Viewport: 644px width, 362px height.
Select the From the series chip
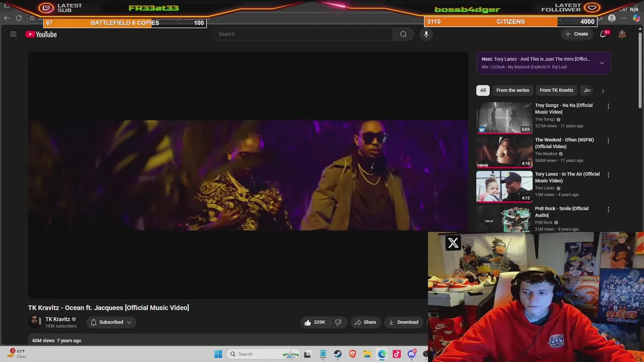[513, 90]
